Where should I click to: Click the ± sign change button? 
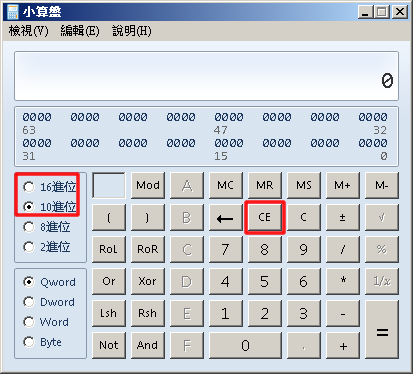pos(343,217)
